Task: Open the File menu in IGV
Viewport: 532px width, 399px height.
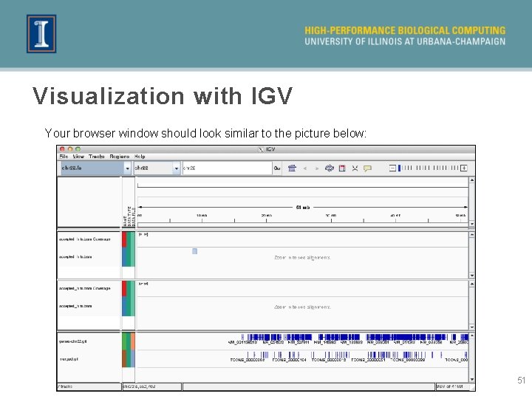Action: pos(64,157)
